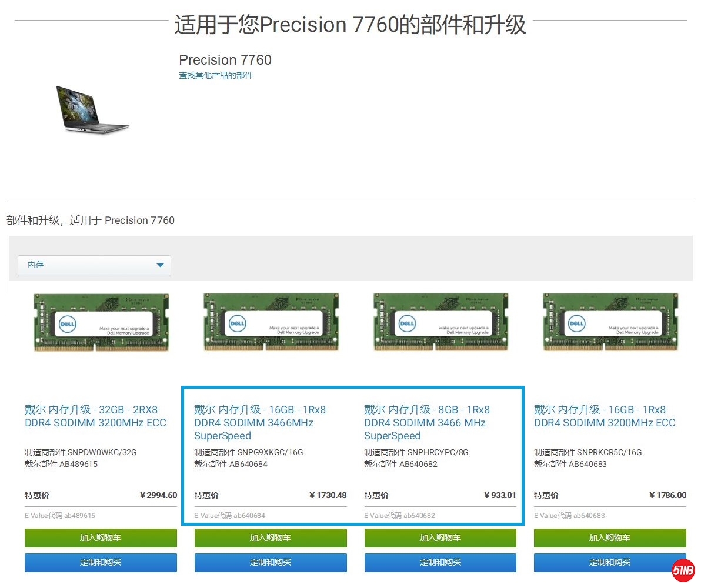Click 戴尔部件 AB489615 text
Viewport: 701px width, 588px height.
(61, 464)
